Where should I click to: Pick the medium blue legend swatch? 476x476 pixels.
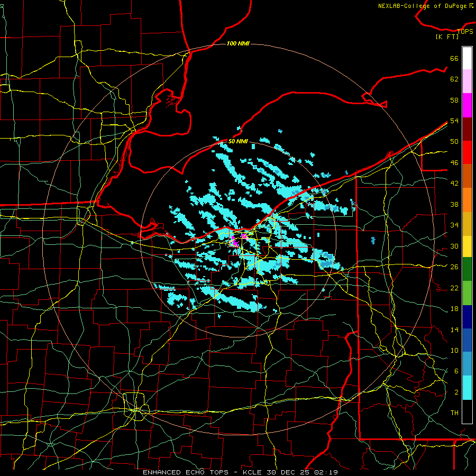point(467,340)
